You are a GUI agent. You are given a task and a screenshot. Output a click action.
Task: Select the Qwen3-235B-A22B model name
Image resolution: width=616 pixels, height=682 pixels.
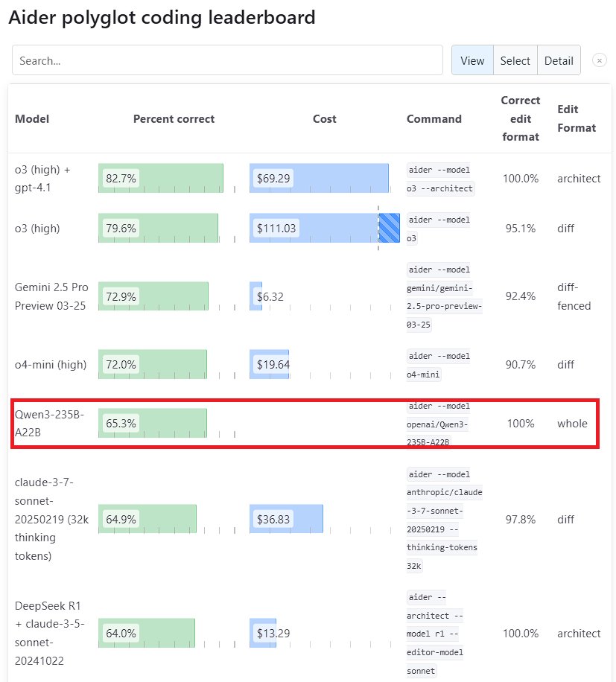pyautogui.click(x=49, y=423)
